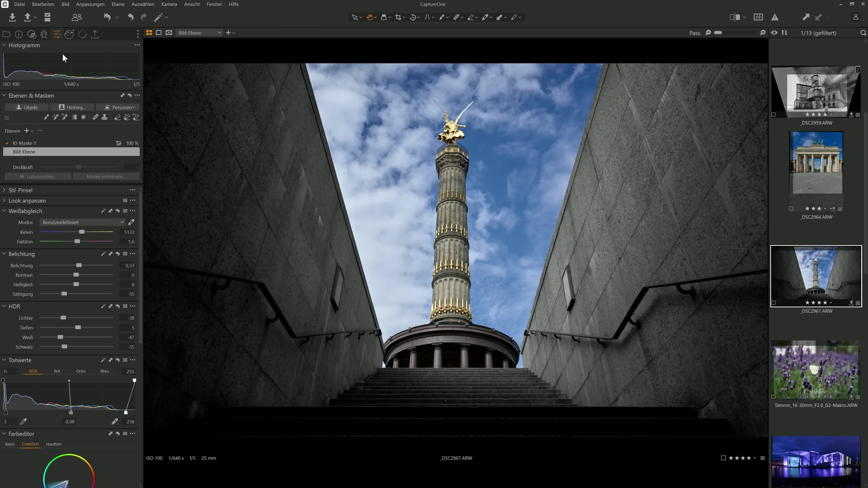
Task: Click the import images icon
Action: 12,17
